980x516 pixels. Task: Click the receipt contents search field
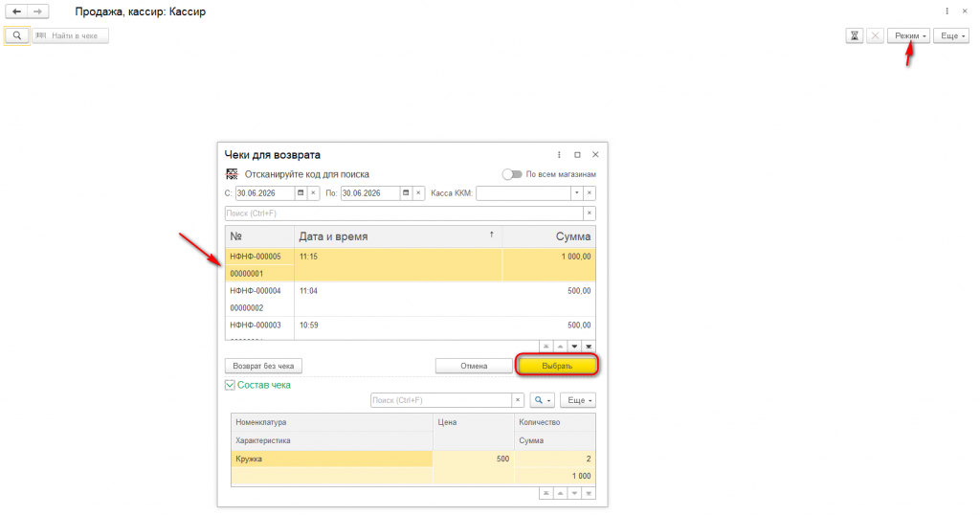coord(441,400)
